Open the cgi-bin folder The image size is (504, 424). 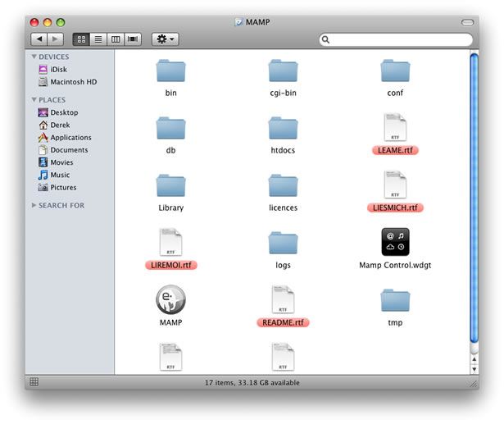pos(283,71)
